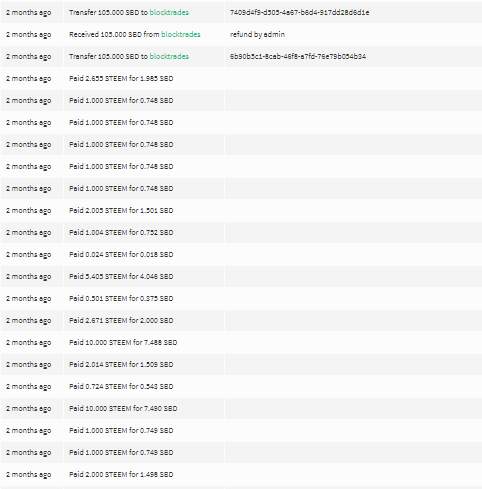Click the 'Paid 10.000 STEEM for 7.488 SBD' entry
The image size is (482, 489).
coord(123,343)
